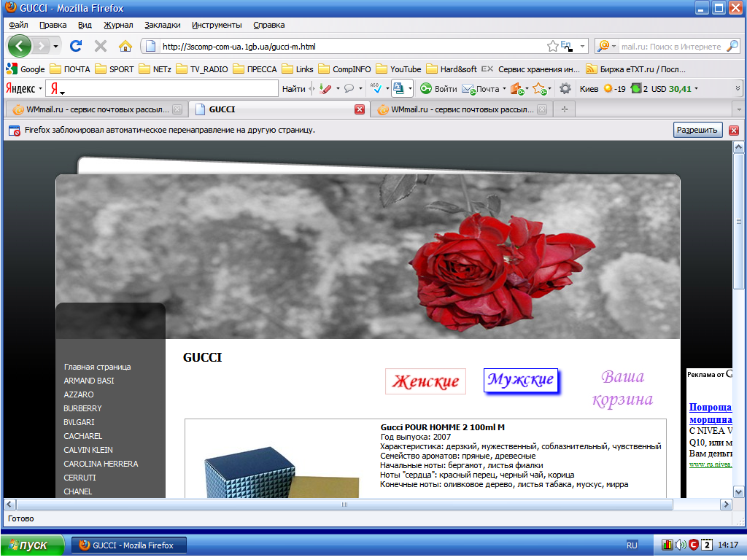This screenshot has width=747, height=560.
Task: Open the Google bookmark
Action: tap(26, 69)
